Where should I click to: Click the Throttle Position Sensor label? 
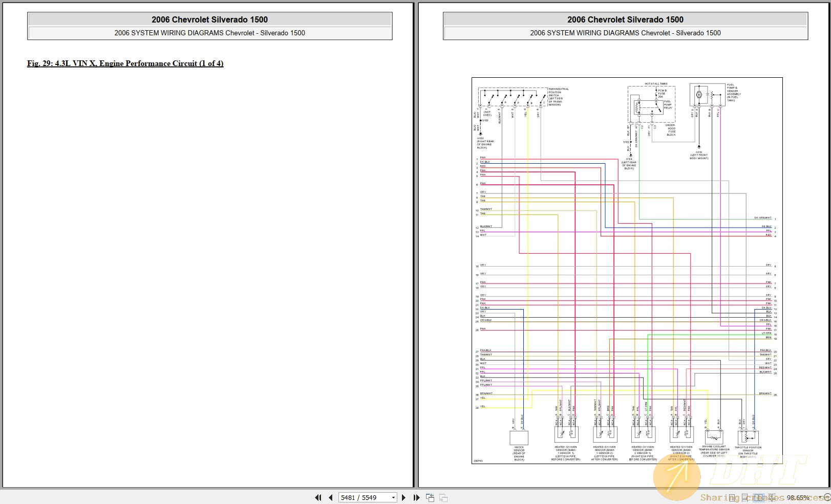coord(748,452)
